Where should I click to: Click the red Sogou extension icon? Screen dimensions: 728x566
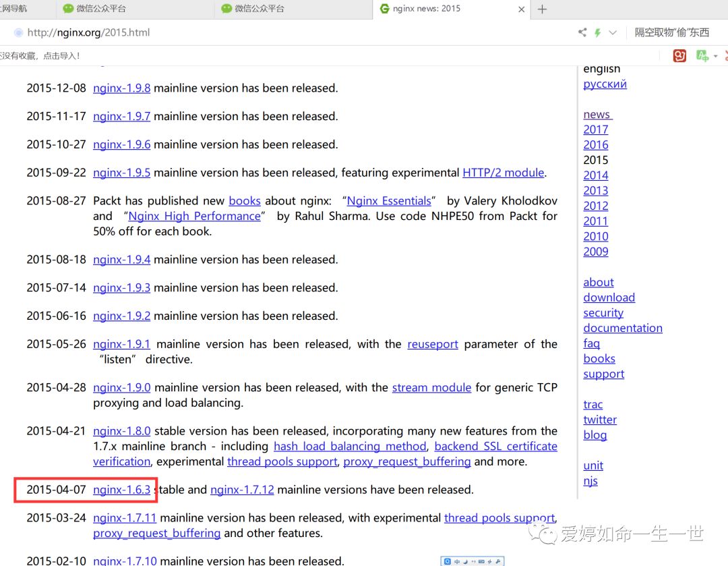pos(679,56)
